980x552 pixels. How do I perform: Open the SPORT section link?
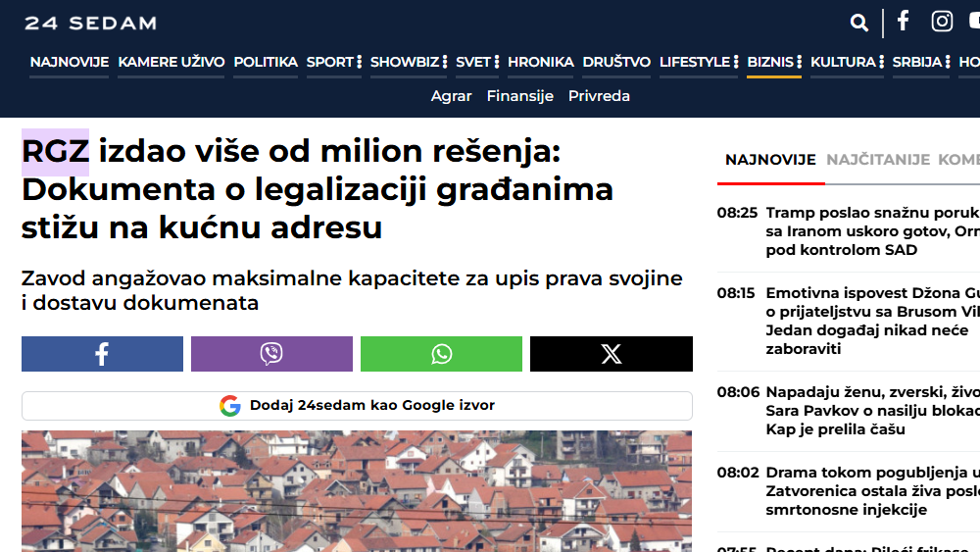pos(330,62)
